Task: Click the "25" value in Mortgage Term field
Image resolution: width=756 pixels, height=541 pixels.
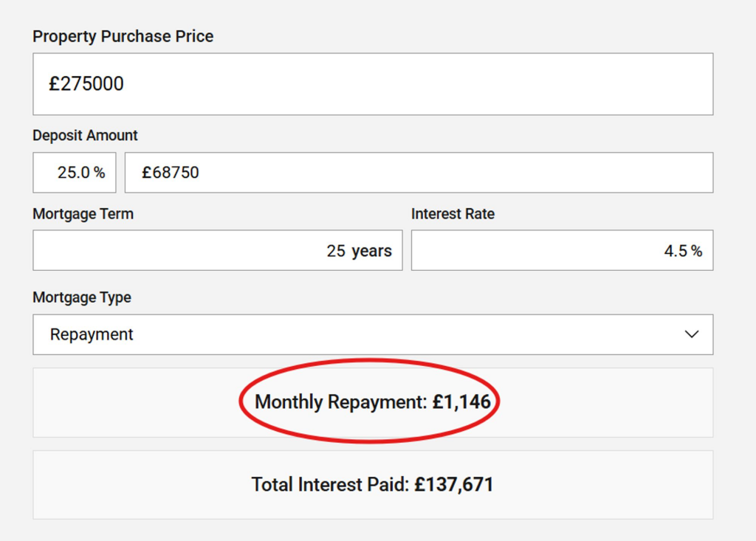Action: click(x=336, y=251)
